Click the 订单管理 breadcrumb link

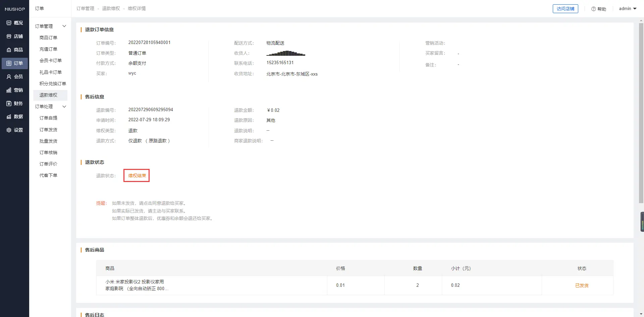tap(85, 8)
